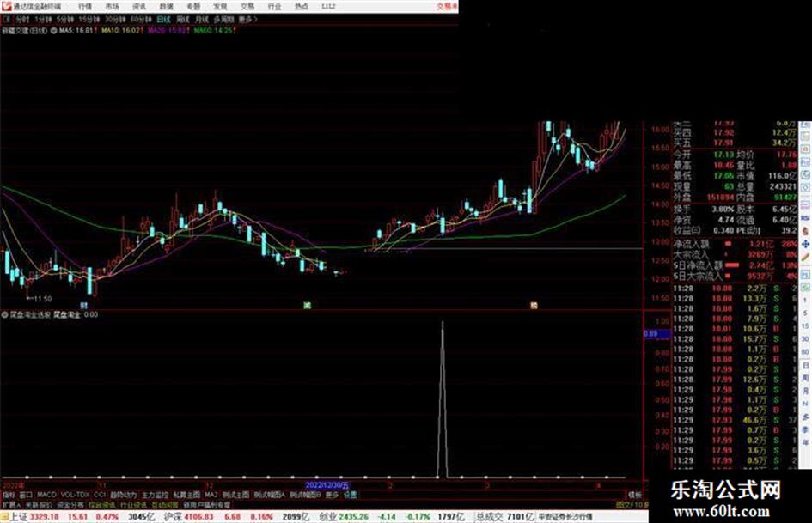
Task: Switch to 15分钟 period tab
Action: 89,19
